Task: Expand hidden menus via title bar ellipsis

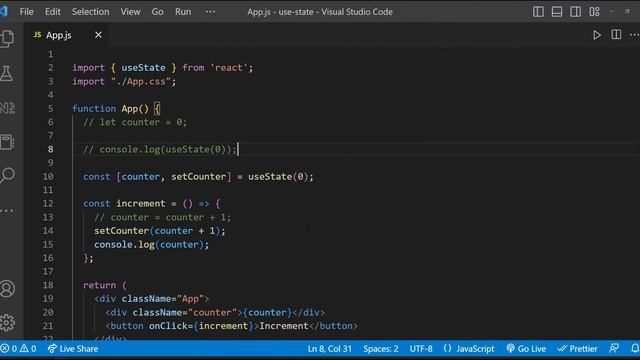Action: click(210, 11)
